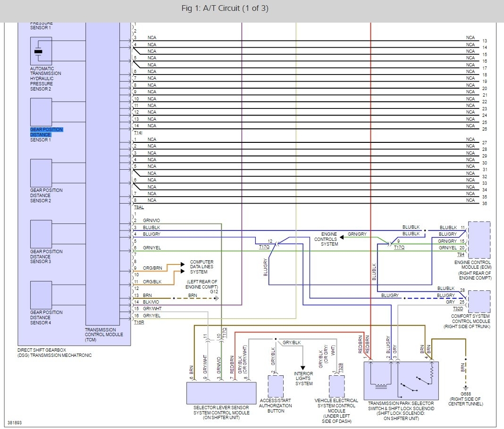This screenshot has height=429, width=504.
Task: Click the diagram number 381893
Action: pos(14,423)
